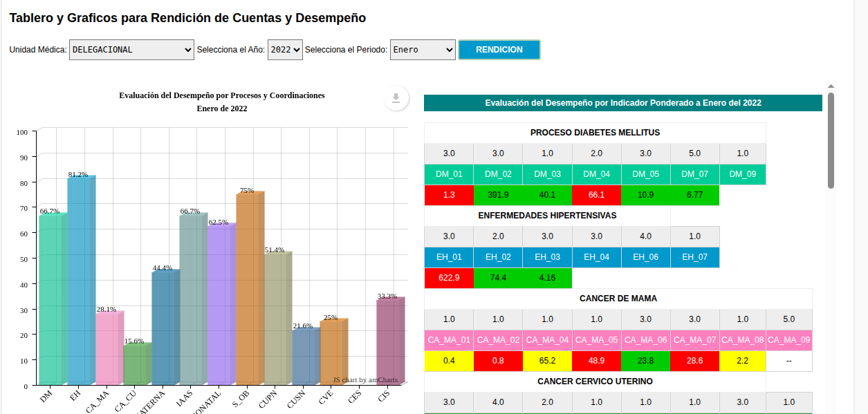The height and width of the screenshot is (414, 868).
Task: Select the S_OB bar at 75%
Action: coord(248,288)
